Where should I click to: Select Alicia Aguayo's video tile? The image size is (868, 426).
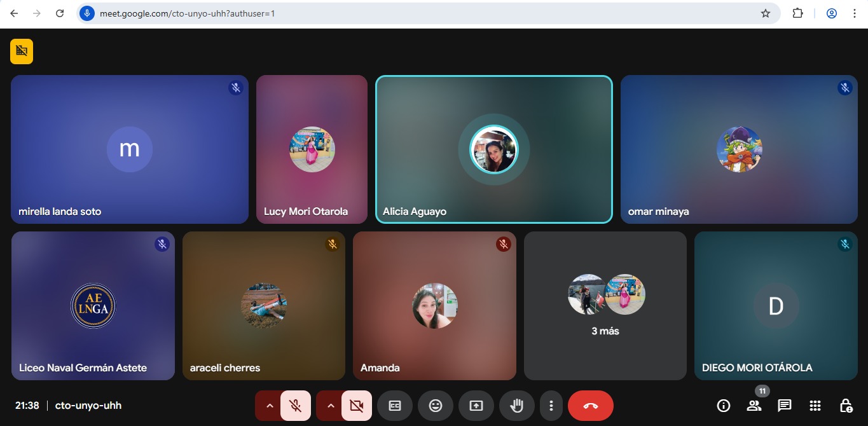pyautogui.click(x=494, y=149)
